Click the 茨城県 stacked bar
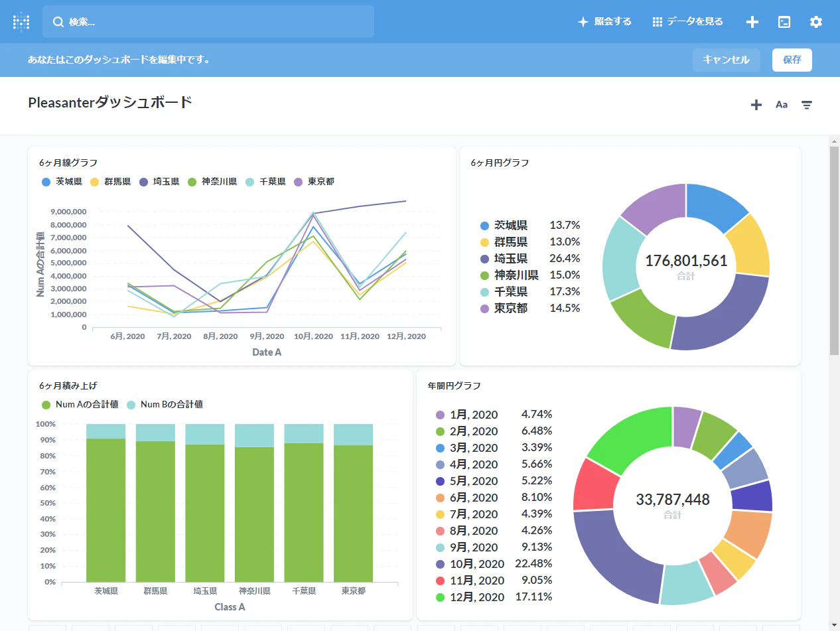This screenshot has height=631, width=840. pos(106,503)
